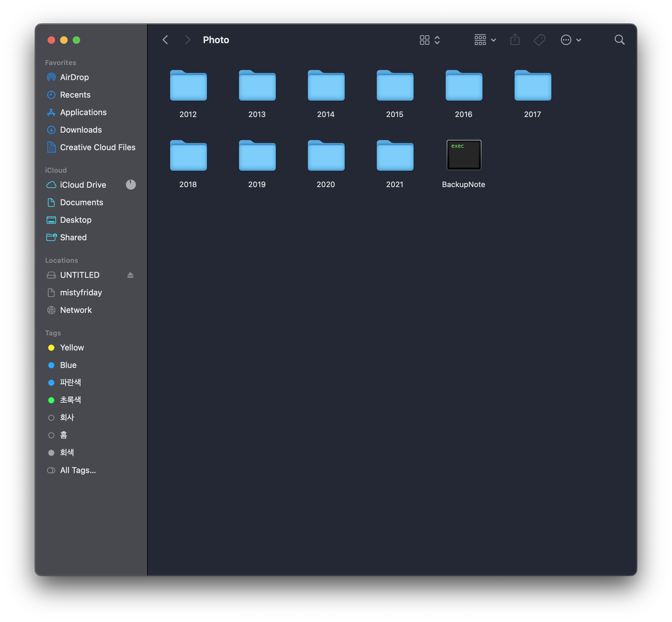Open the BackupNote exec file

pos(463,155)
